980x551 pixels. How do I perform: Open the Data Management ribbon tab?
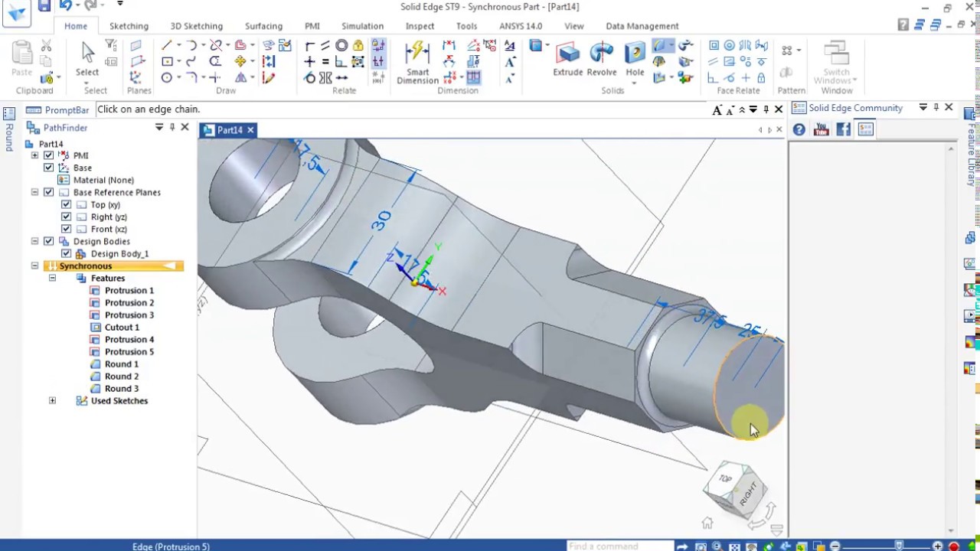point(642,26)
